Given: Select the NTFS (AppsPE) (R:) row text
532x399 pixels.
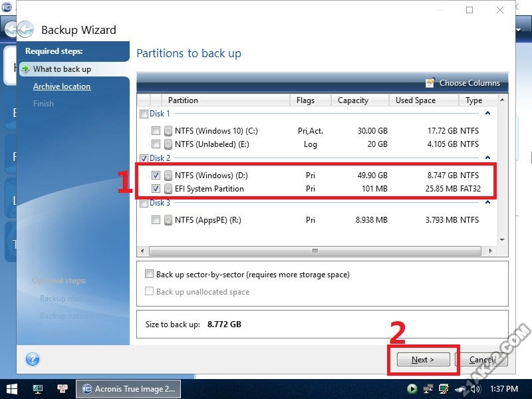Looking at the screenshot, I should pyautogui.click(x=208, y=220).
